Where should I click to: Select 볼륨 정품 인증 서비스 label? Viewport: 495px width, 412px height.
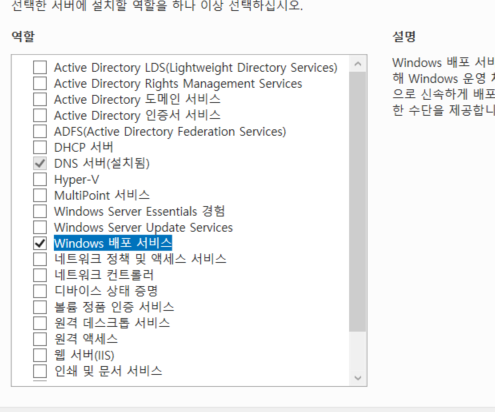tap(114, 307)
